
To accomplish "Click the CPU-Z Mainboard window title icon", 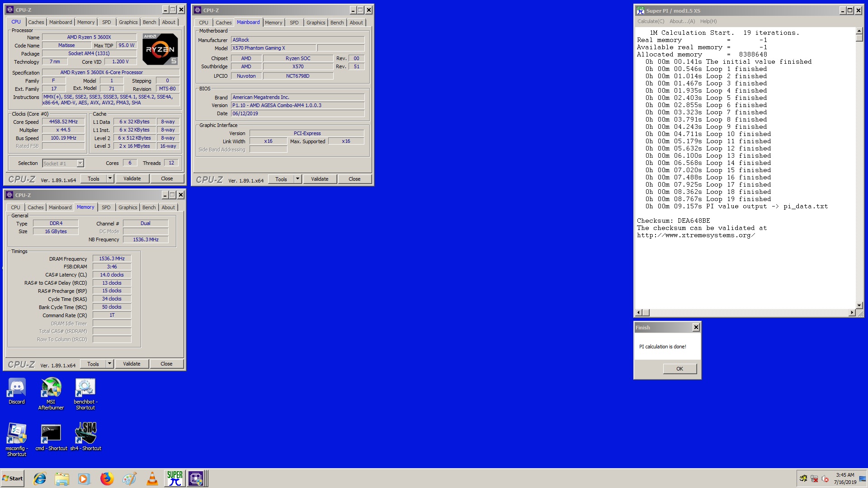I will click(x=198, y=10).
